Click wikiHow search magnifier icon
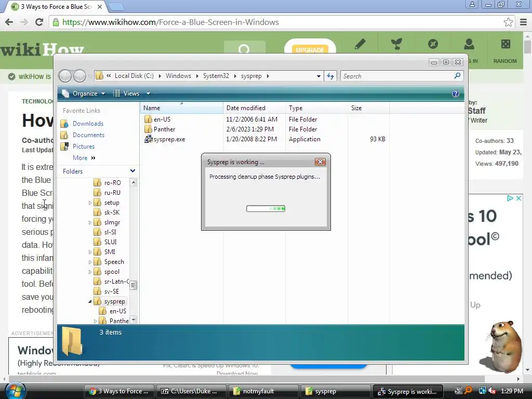The width and height of the screenshot is (532, 399). click(244, 48)
